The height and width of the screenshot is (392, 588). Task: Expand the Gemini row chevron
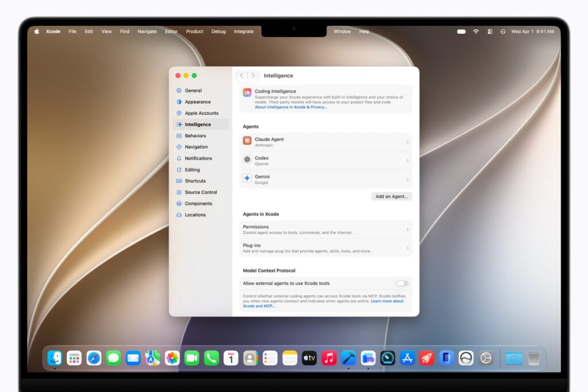[x=408, y=180]
